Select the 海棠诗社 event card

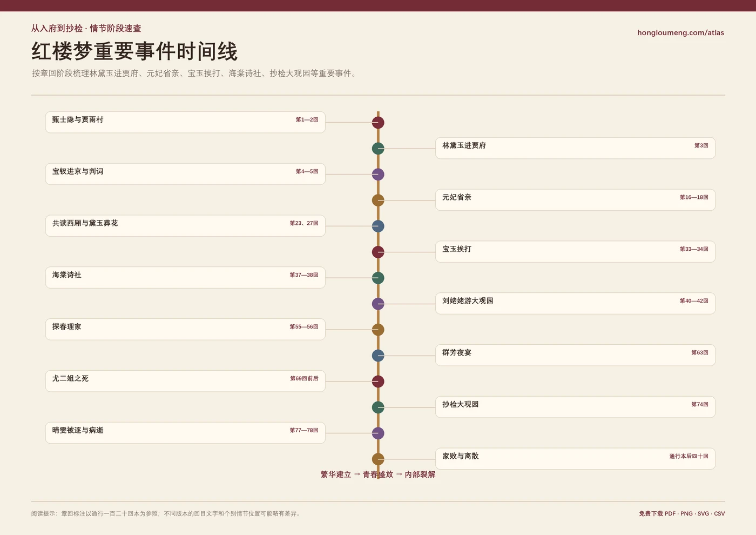point(185,277)
